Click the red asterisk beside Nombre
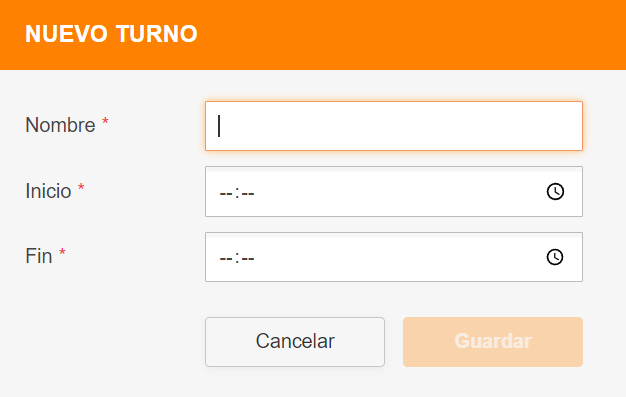The image size is (626, 397). pos(105,121)
